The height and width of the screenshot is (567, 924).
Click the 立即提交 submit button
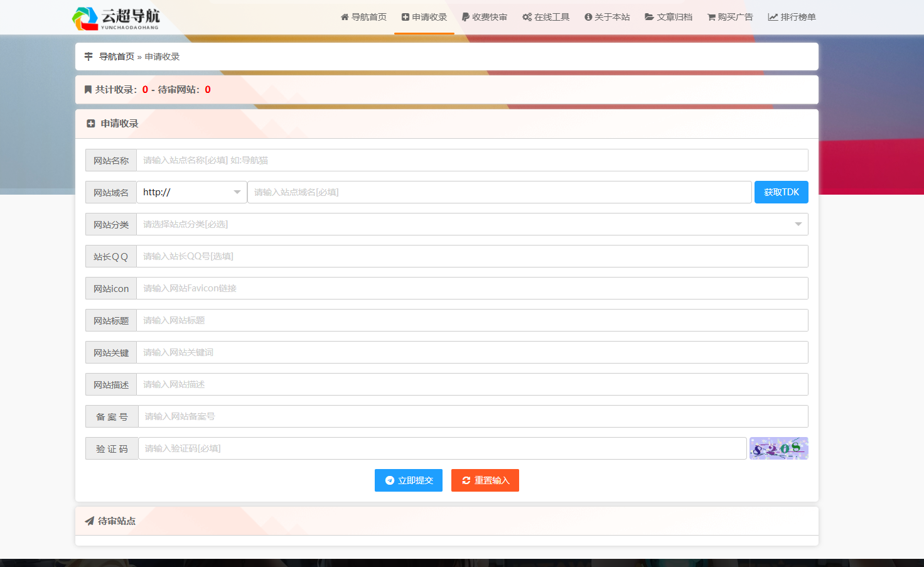coord(408,480)
